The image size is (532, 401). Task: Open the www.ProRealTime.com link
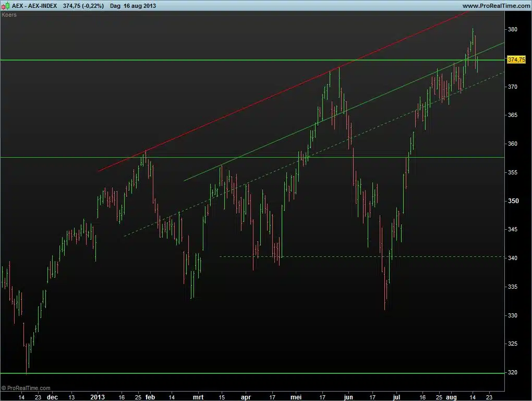tap(495, 6)
